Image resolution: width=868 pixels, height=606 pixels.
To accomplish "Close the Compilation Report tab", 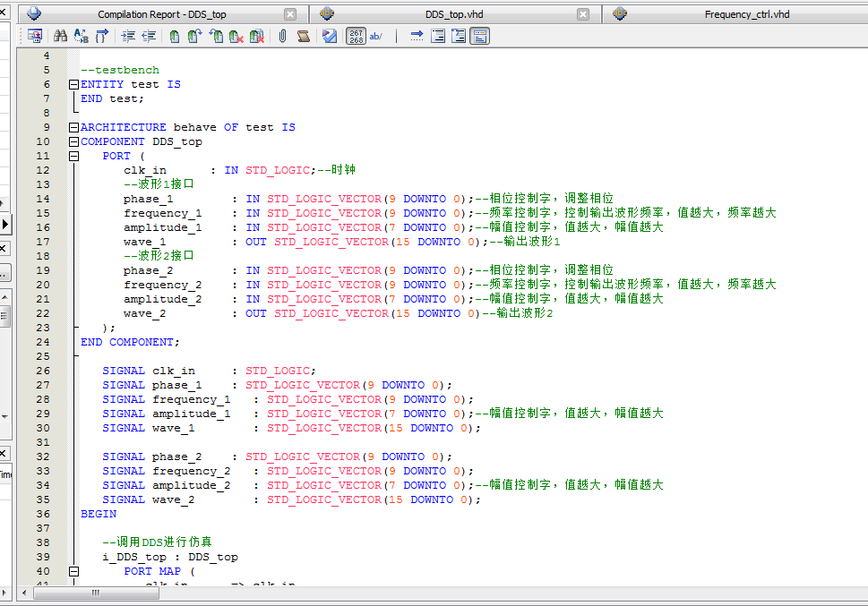I will point(290,14).
